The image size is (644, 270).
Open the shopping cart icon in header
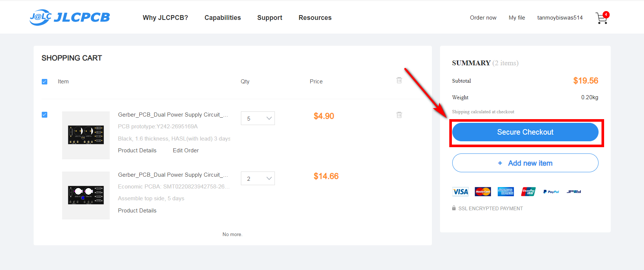tap(602, 18)
